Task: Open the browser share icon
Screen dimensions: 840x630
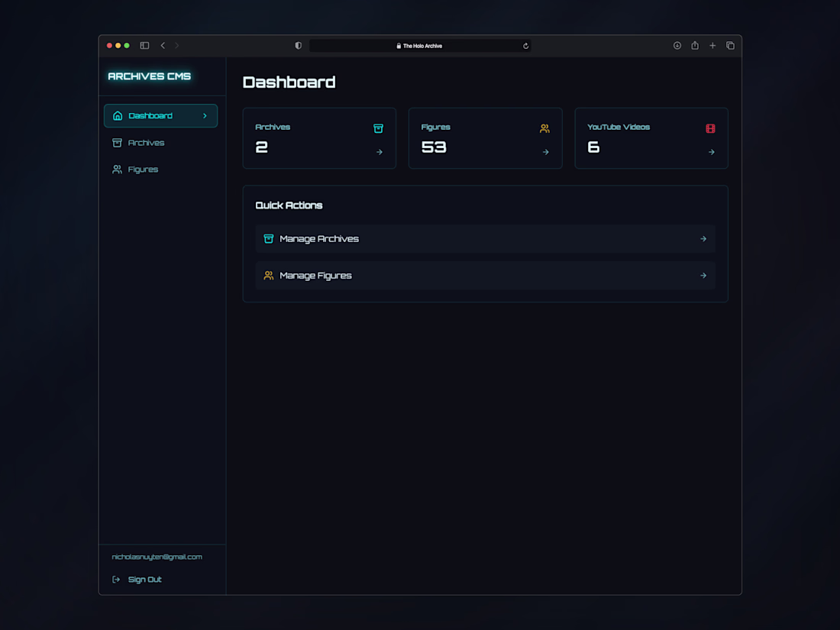Action: pos(695,46)
